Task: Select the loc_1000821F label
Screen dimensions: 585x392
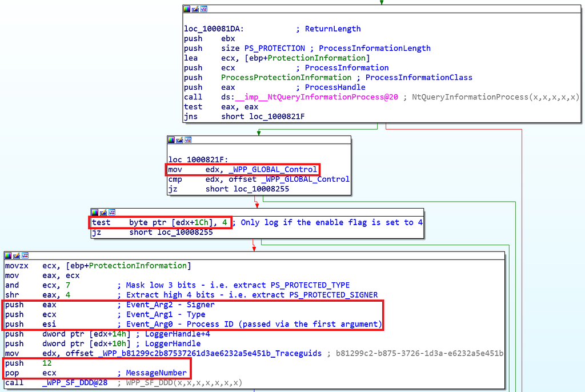Action: pos(198,159)
